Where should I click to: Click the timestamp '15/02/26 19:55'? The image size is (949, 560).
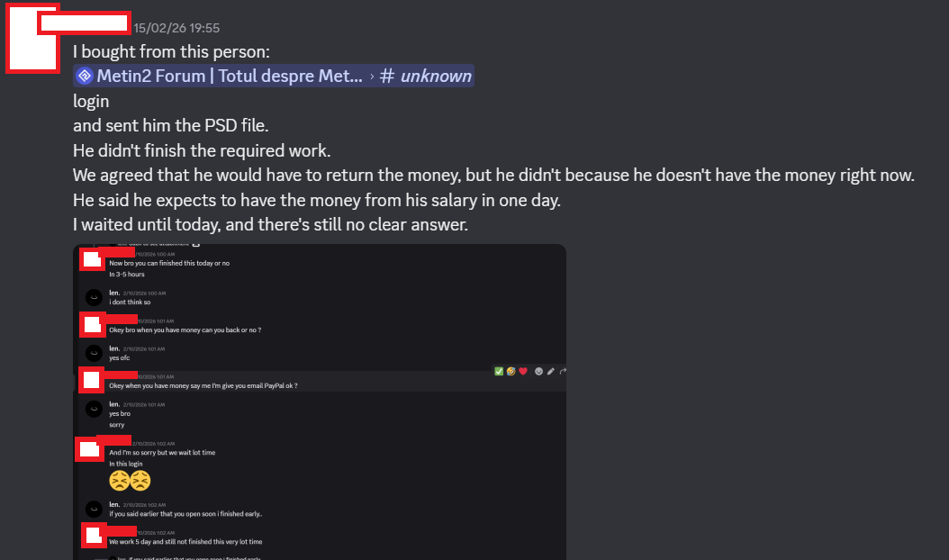tap(176, 28)
